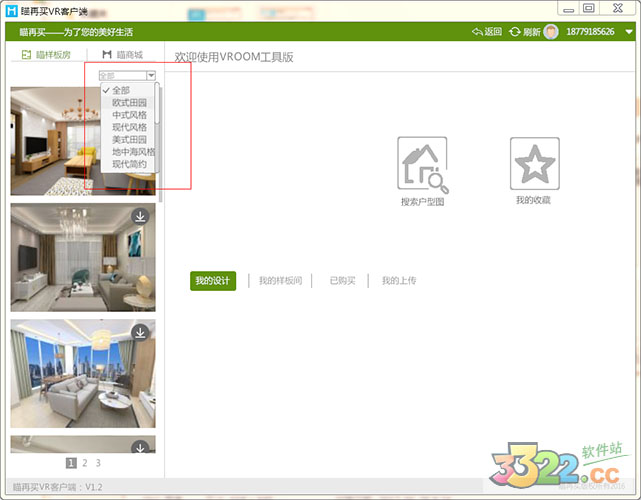This screenshot has width=641, height=500.
Task: Choose 现代风格 from the dropdown list
Action: [128, 127]
